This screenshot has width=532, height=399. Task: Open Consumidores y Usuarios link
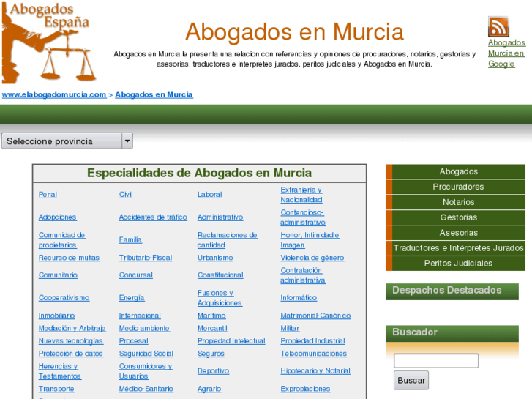[x=146, y=371]
